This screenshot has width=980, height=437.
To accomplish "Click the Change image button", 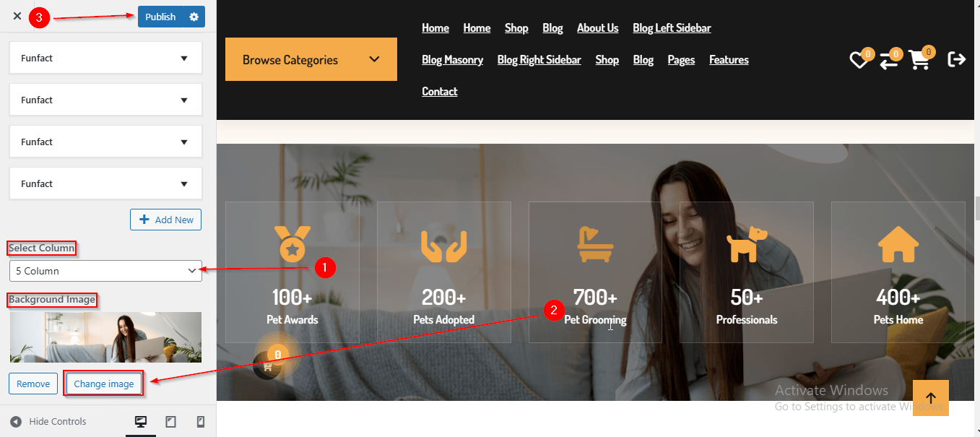I will [104, 384].
